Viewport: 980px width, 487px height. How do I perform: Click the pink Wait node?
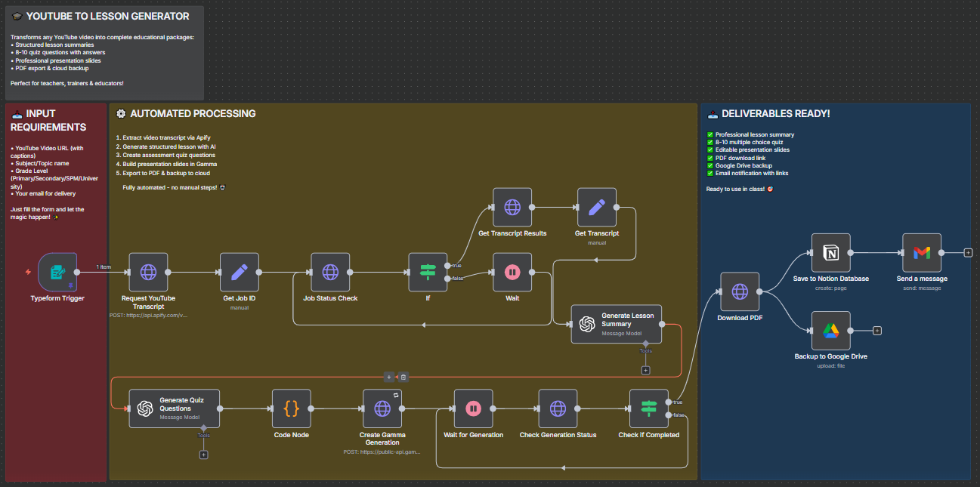pyautogui.click(x=512, y=272)
